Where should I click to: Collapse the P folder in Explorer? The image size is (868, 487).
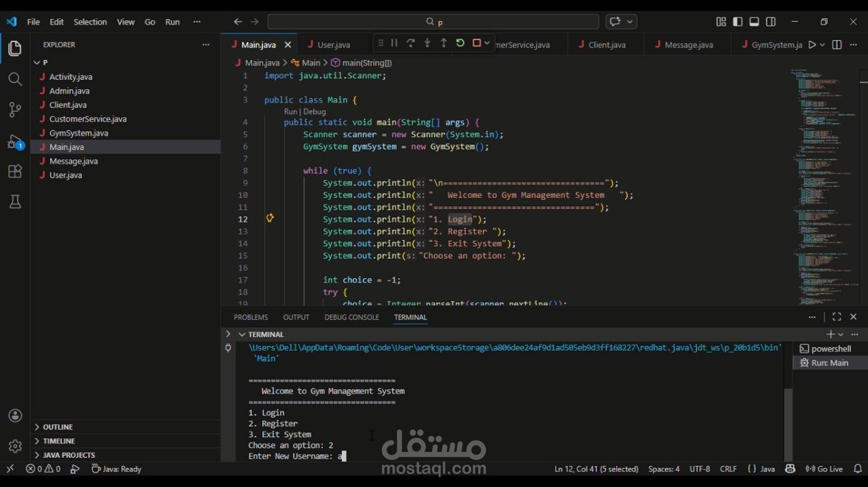click(x=125, y=62)
